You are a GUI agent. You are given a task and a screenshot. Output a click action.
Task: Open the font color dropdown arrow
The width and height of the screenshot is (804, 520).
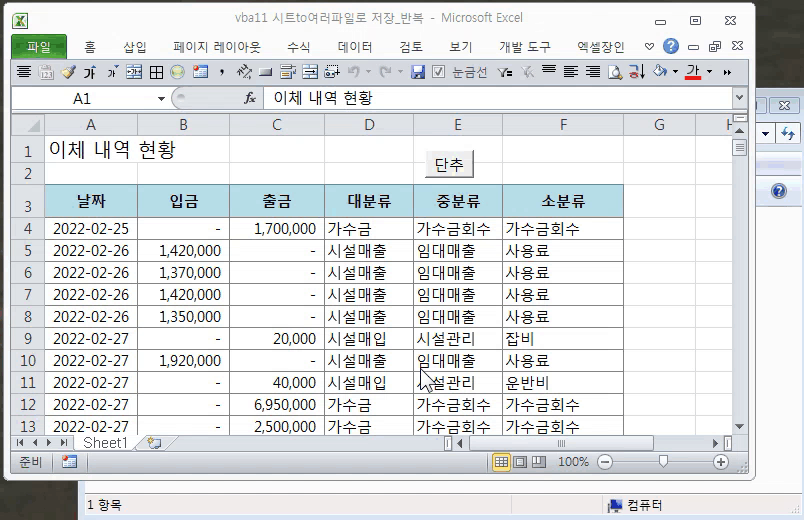coord(710,72)
